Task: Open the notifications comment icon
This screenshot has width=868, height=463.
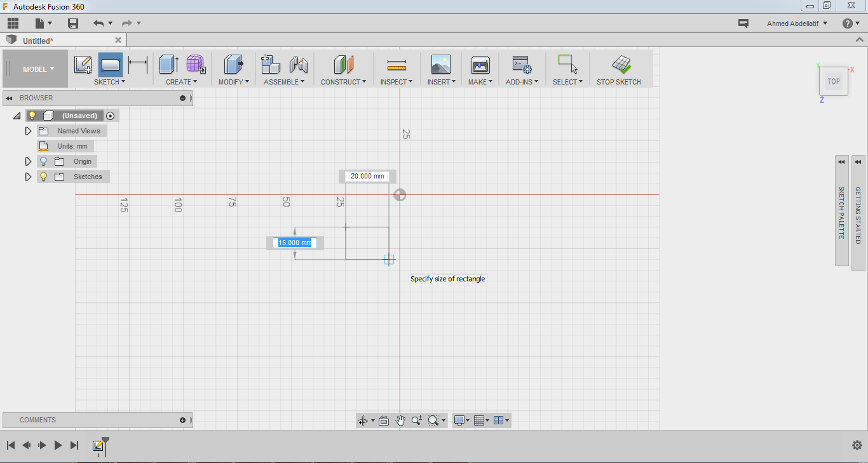Action: [x=743, y=23]
